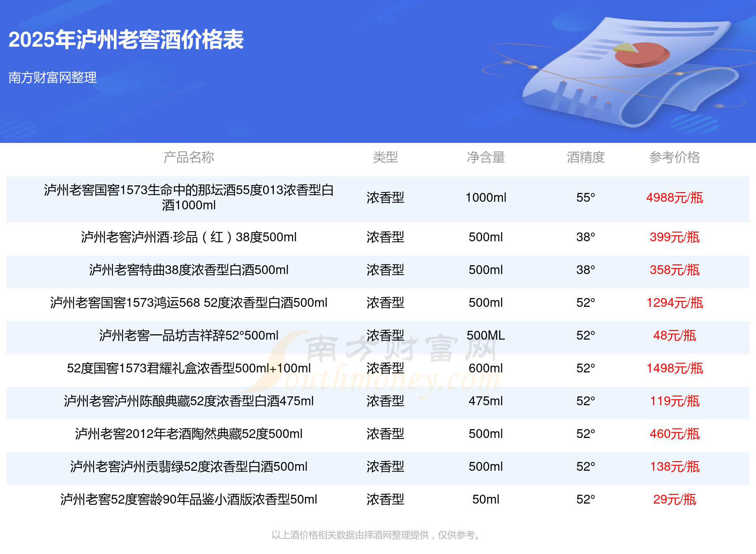Click 52° in the 泸州贡翡绿 row

tap(585, 467)
